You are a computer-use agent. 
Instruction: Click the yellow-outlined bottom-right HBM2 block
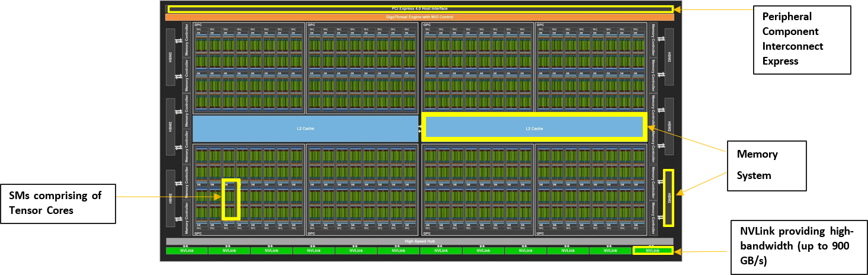[x=668, y=198]
